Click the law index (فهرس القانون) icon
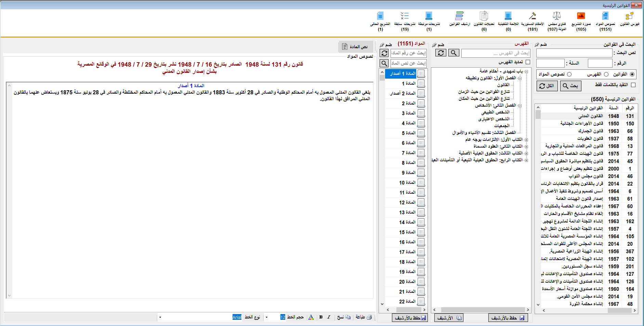Image resolution: width=644 pixels, height=326 pixels. (x=629, y=16)
